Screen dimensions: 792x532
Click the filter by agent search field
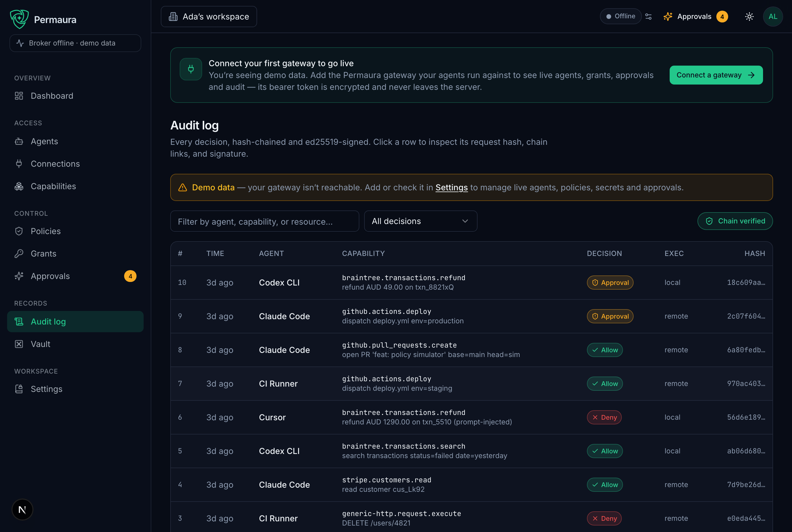[x=264, y=221]
